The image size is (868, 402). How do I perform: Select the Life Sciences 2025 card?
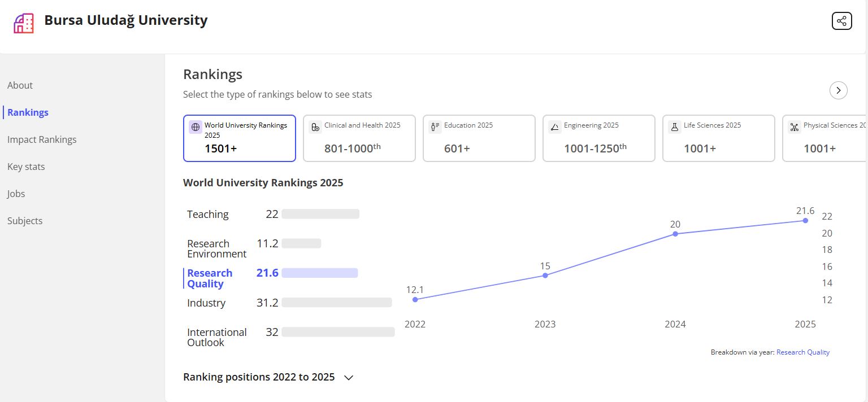coord(719,138)
